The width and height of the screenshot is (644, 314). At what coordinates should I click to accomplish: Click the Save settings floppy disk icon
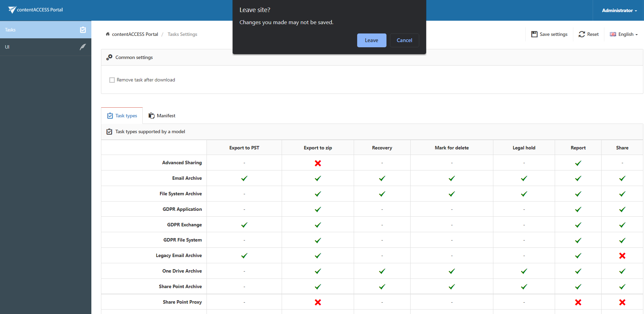[x=534, y=34]
